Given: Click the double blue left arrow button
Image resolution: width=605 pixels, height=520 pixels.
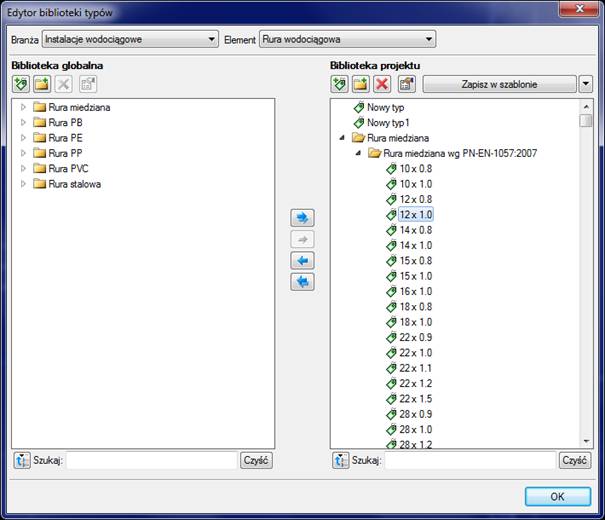Looking at the screenshot, I should click(302, 282).
